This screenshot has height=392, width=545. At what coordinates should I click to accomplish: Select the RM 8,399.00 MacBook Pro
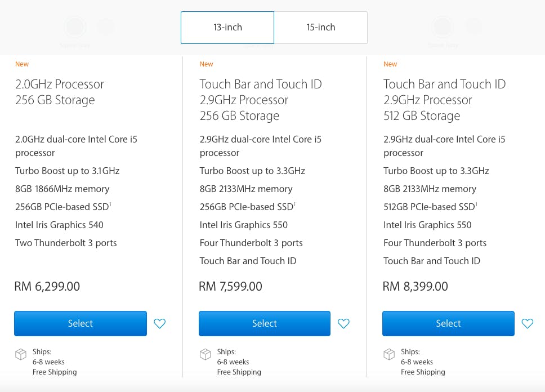coord(448,323)
